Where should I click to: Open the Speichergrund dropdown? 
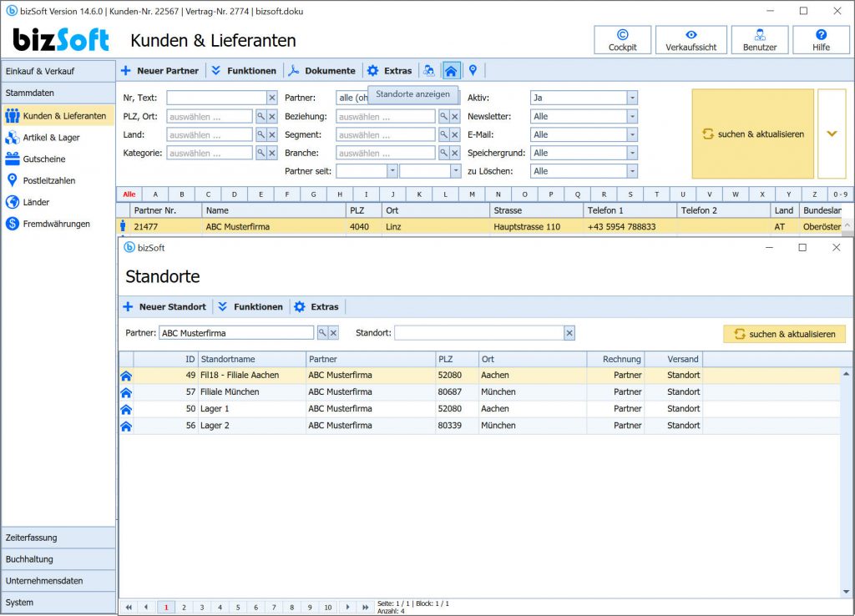pyautogui.click(x=632, y=154)
